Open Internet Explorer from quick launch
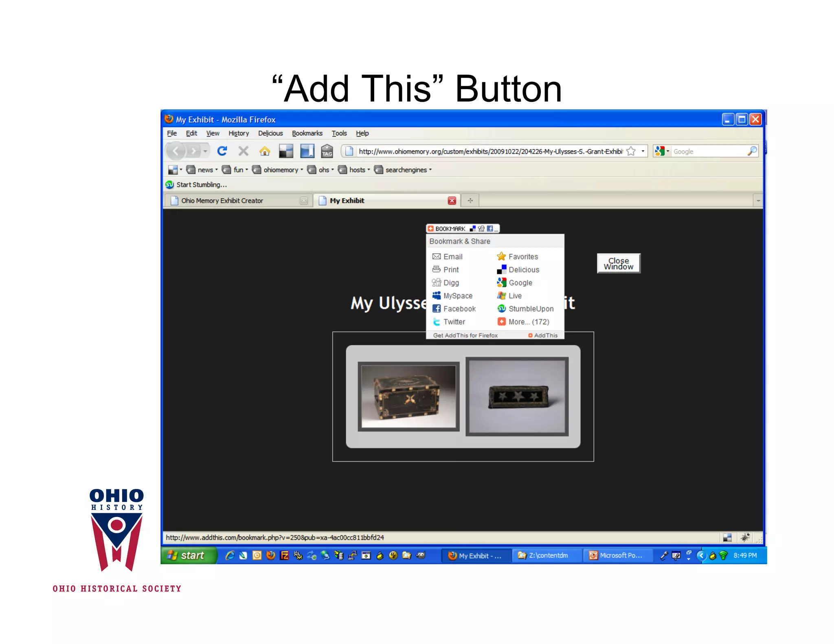This screenshot has width=834, height=644. 230,555
